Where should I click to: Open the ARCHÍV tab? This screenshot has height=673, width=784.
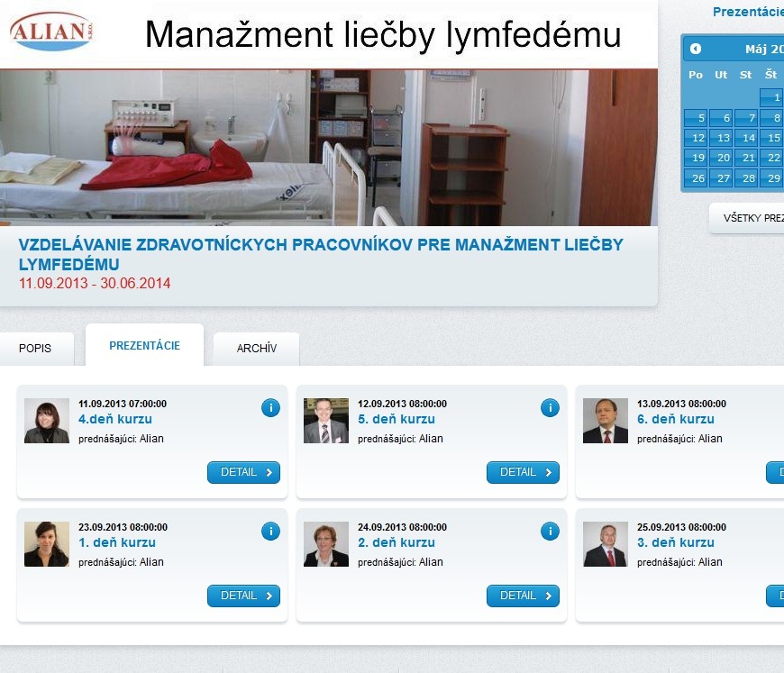coord(257,349)
